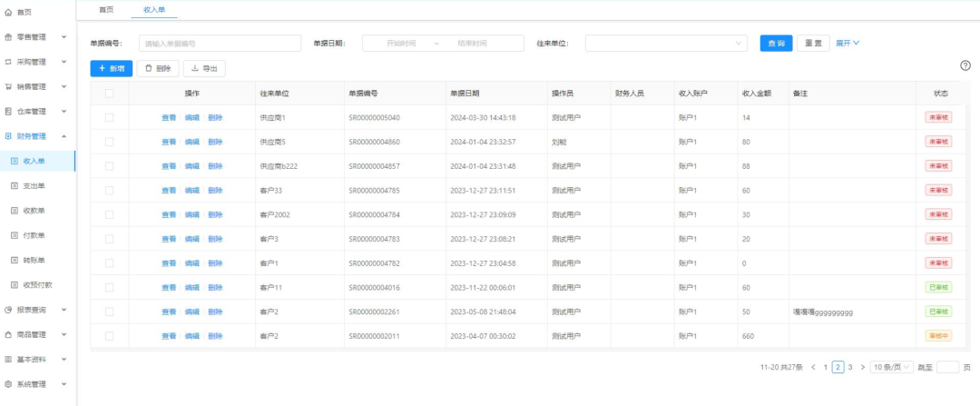The height and width of the screenshot is (406, 980).
Task: Click the 单据编号 input field
Action: point(220,44)
